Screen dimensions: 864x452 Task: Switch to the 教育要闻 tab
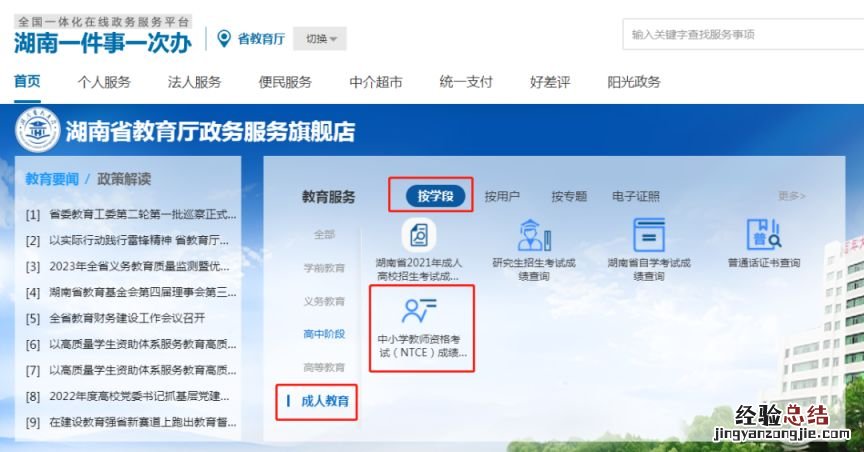52,179
